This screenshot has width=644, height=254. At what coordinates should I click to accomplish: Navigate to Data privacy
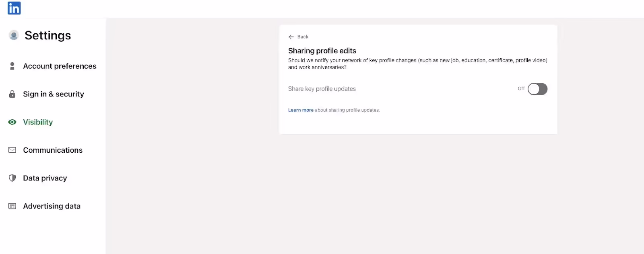click(45, 178)
